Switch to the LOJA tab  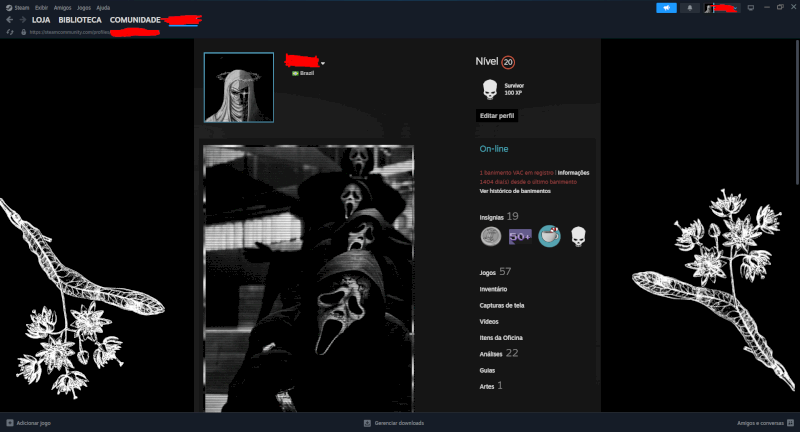41,20
